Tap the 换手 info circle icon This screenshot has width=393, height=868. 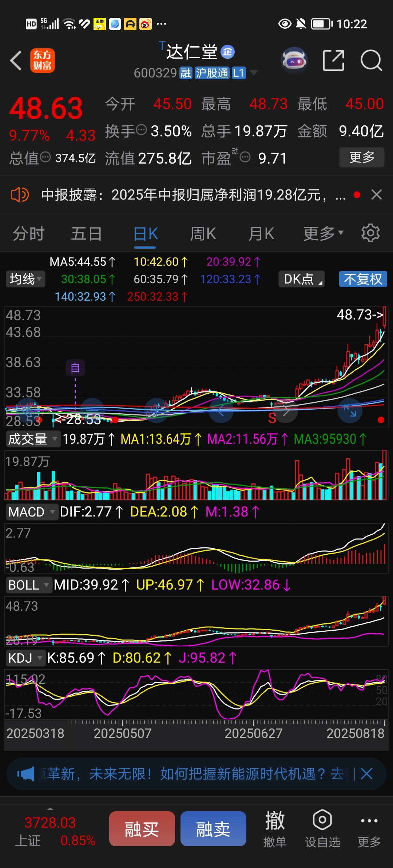[141, 129]
